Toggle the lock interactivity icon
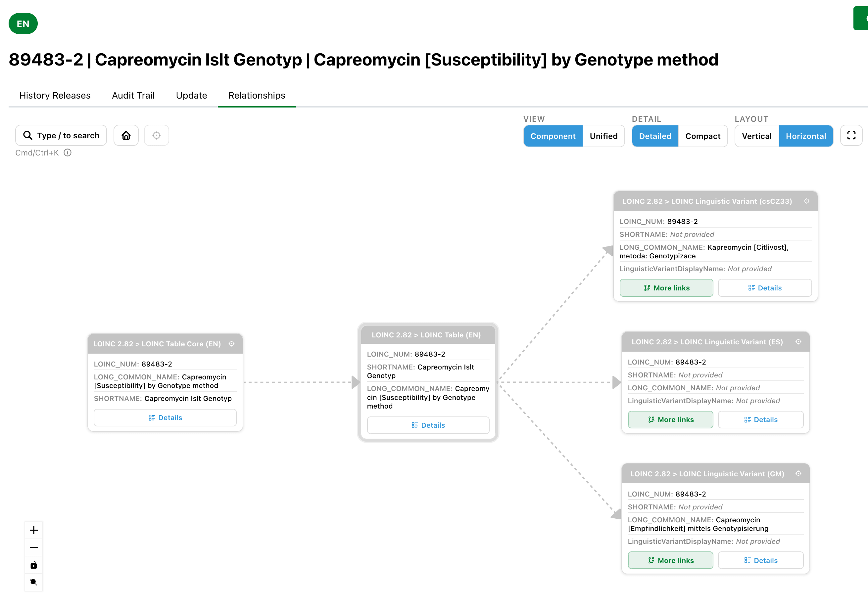This screenshot has width=868, height=608. tap(34, 565)
